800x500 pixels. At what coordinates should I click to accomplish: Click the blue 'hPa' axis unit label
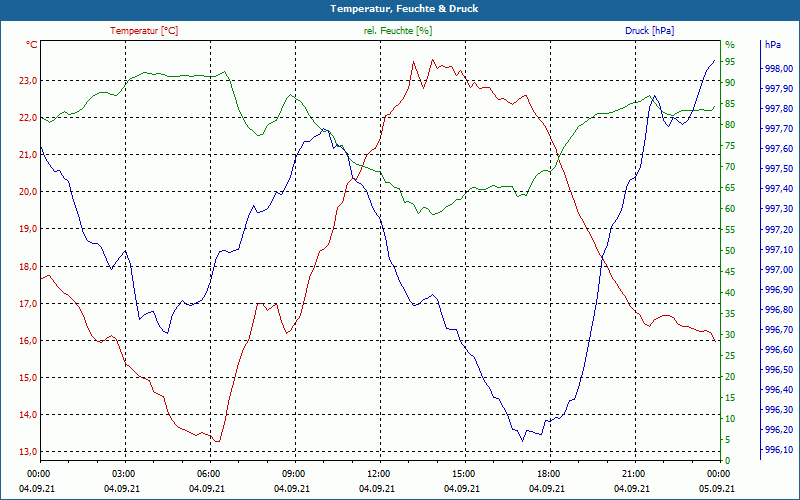click(x=772, y=45)
